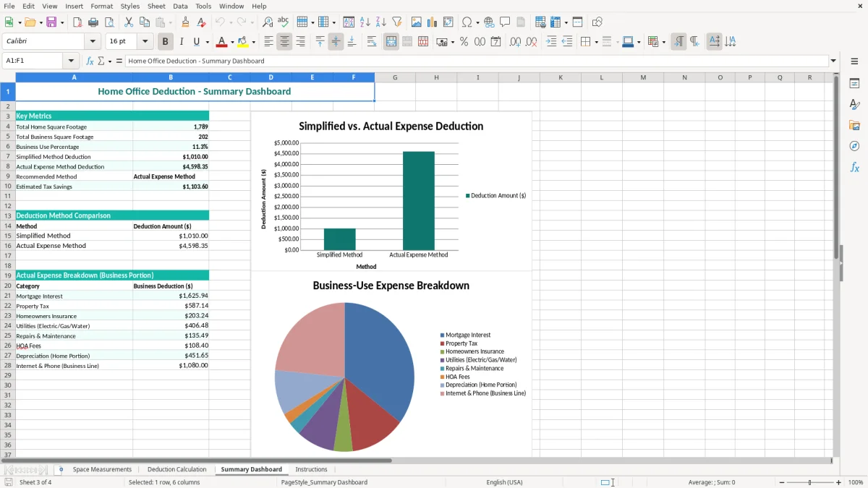This screenshot has height=488, width=868.
Task: Toggle Center Horizontally alignment
Action: 284,42
